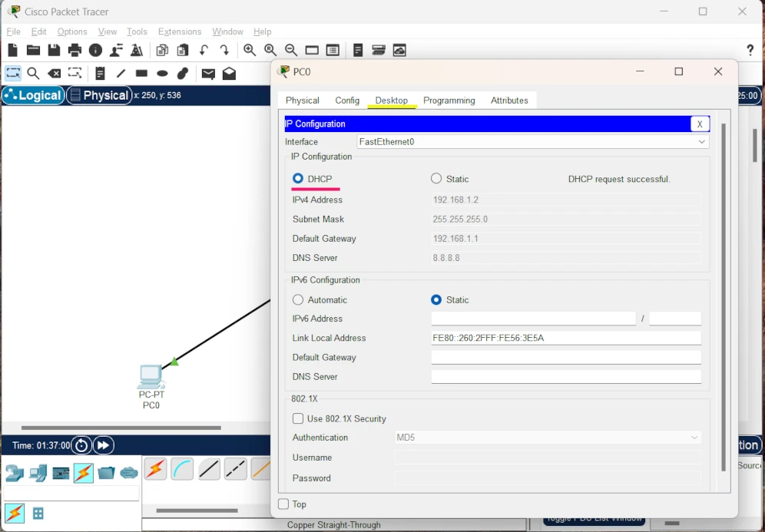Open a file with the folder icon

33,50
